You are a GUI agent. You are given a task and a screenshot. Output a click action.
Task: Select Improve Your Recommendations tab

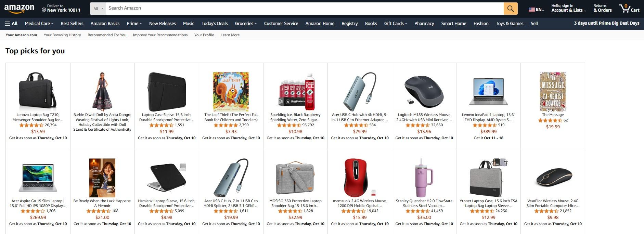coord(160,35)
